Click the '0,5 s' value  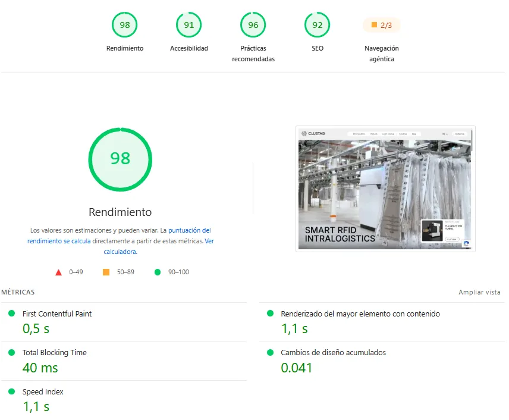[36, 329]
